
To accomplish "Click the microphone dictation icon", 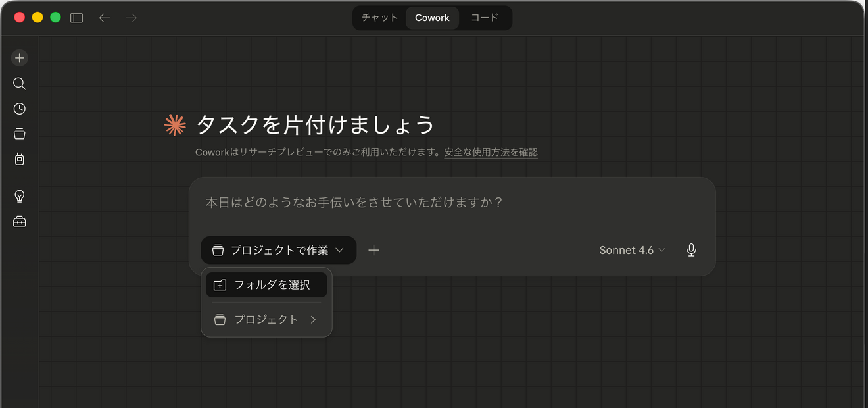I will click(691, 250).
